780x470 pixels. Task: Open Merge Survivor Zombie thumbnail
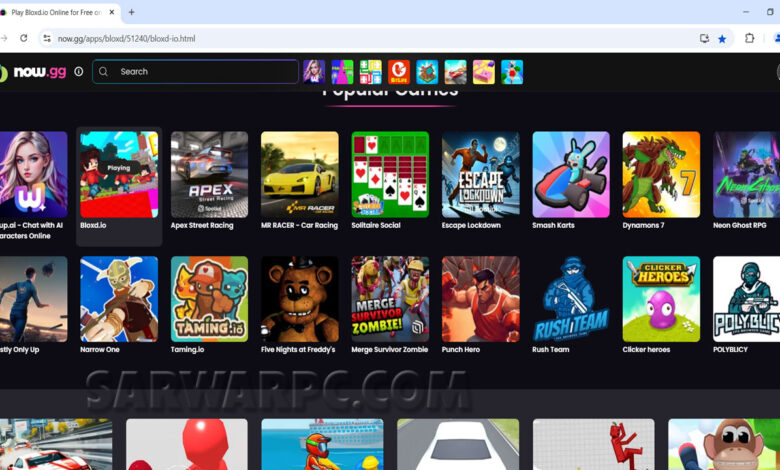(390, 299)
